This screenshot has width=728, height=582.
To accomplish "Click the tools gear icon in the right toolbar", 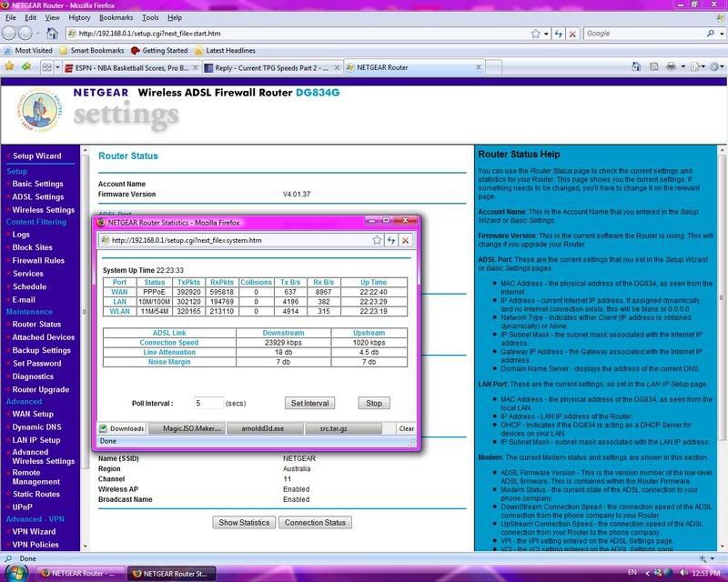I will click(x=715, y=66).
